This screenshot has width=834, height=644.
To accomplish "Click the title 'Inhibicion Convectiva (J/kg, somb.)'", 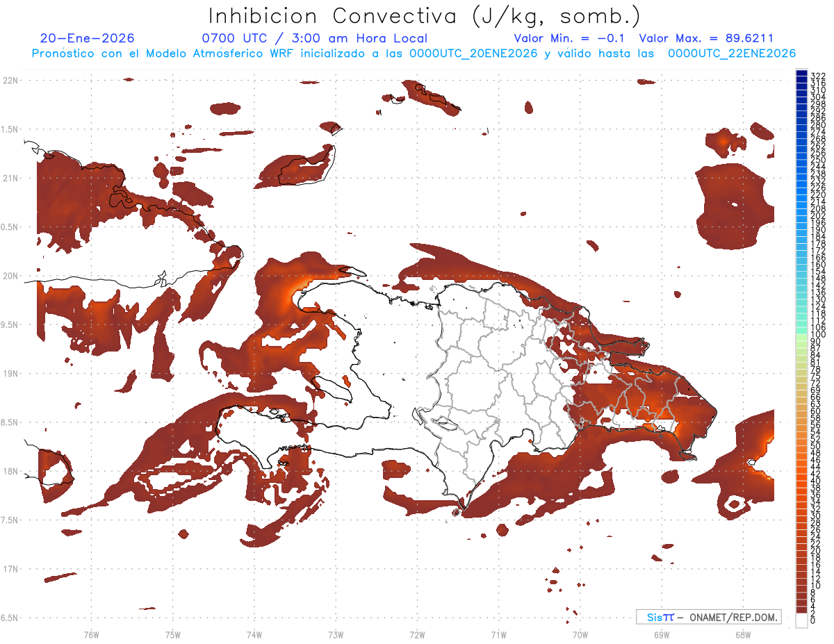I will click(x=425, y=17).
